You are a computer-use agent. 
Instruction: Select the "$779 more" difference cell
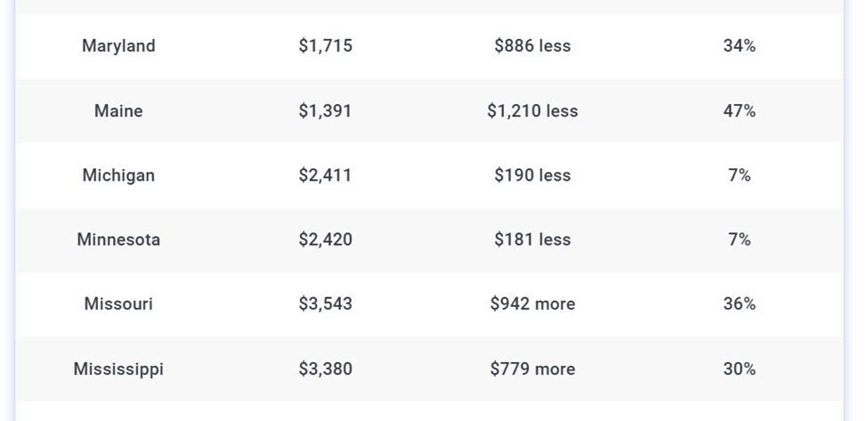(532, 369)
